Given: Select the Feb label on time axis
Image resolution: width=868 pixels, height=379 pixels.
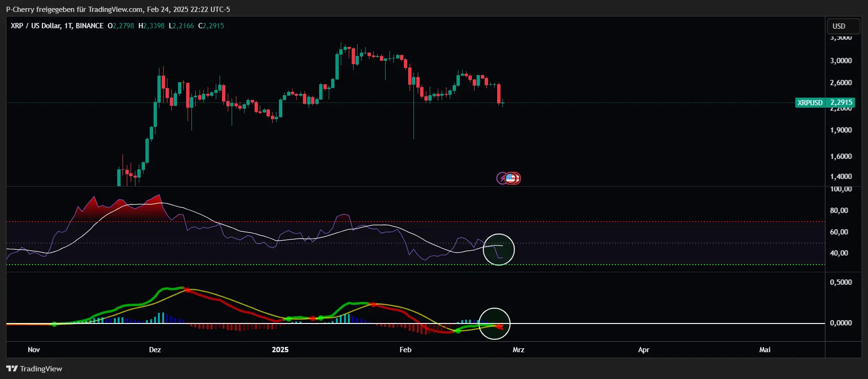Looking at the screenshot, I should pos(405,350).
